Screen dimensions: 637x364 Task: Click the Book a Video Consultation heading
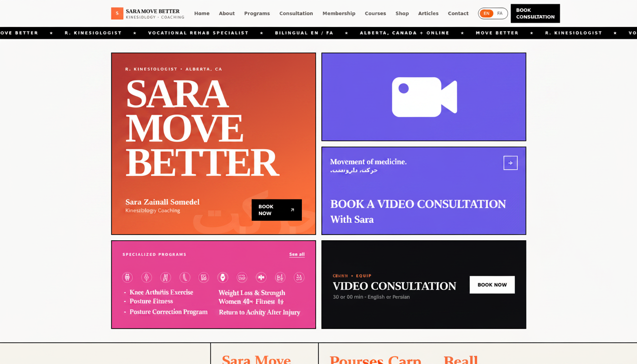[x=418, y=204]
